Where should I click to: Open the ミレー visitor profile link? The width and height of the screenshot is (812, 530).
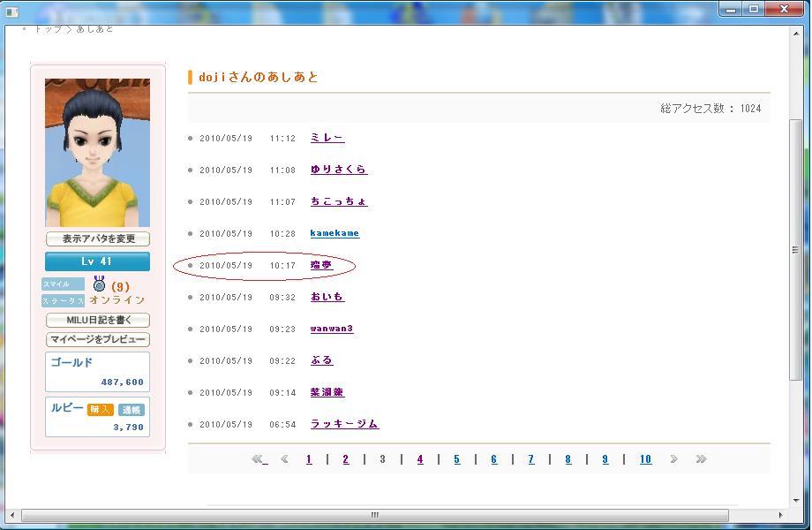(327, 138)
